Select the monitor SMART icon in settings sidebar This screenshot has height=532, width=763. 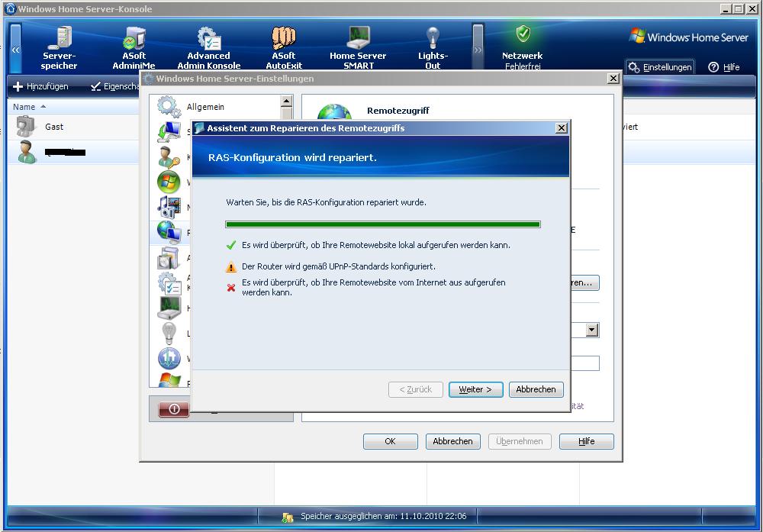[x=169, y=308]
